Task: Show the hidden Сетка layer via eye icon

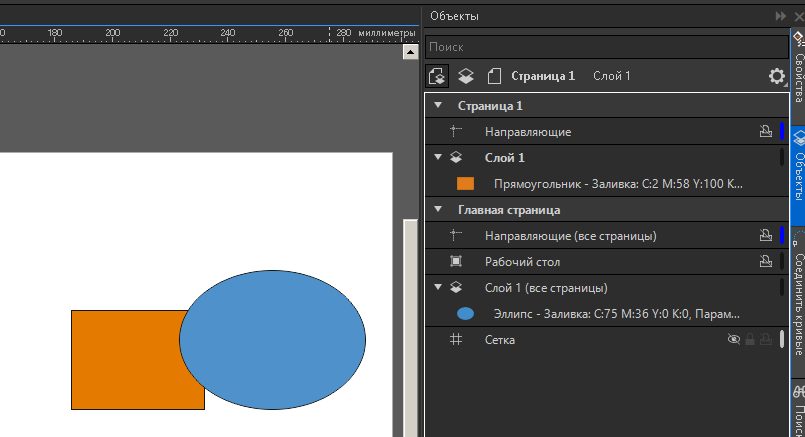Action: coord(734,340)
